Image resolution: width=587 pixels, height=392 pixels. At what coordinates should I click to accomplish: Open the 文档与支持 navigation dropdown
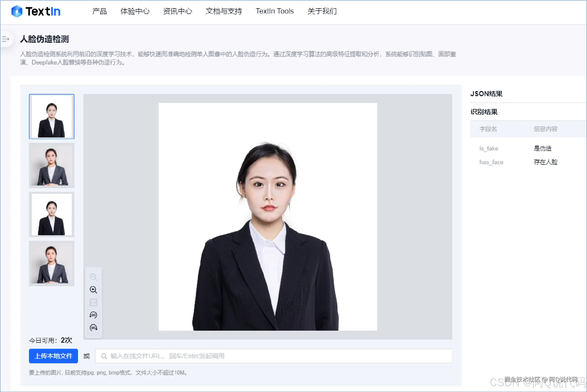224,12
